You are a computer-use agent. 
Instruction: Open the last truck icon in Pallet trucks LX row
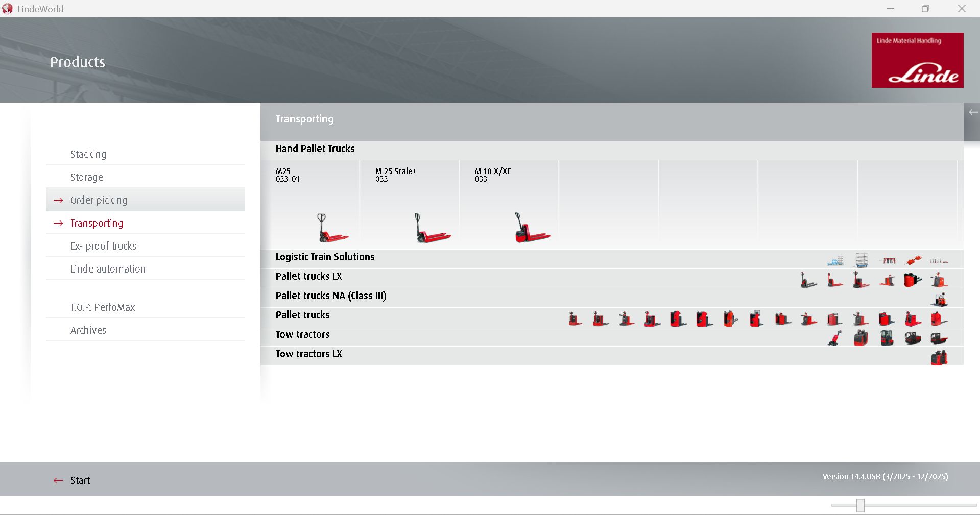[x=939, y=280]
